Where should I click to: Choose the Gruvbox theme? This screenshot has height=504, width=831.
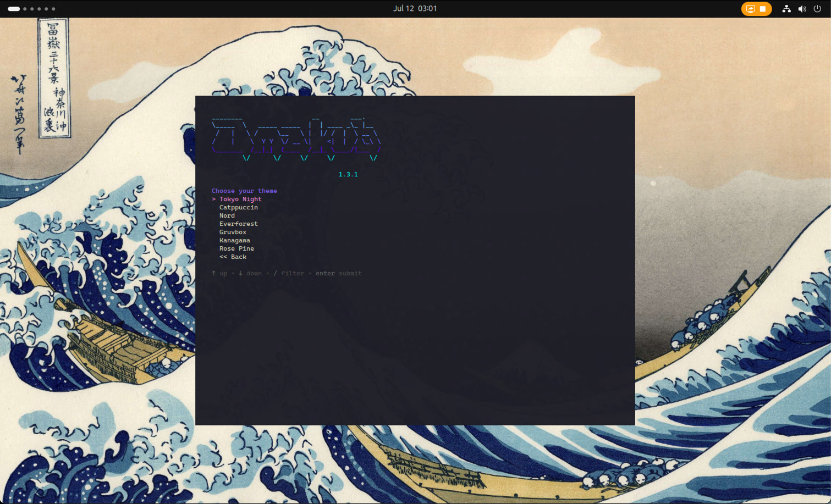[x=233, y=232]
